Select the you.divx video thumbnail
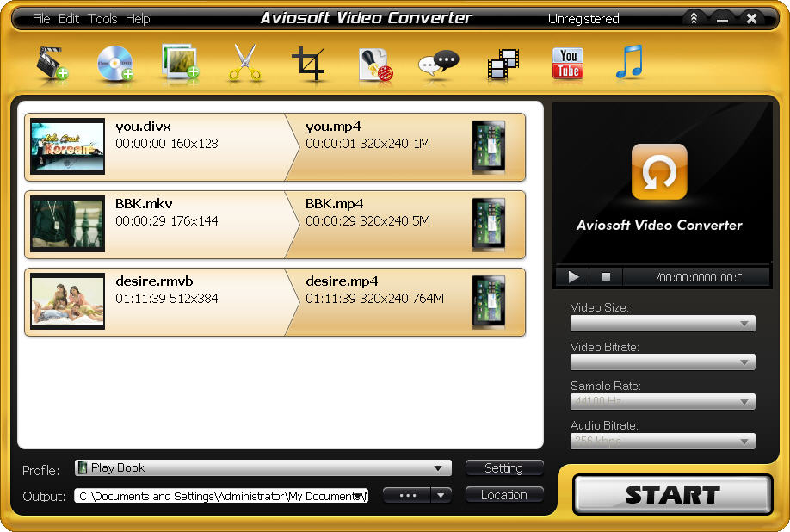 click(x=67, y=146)
